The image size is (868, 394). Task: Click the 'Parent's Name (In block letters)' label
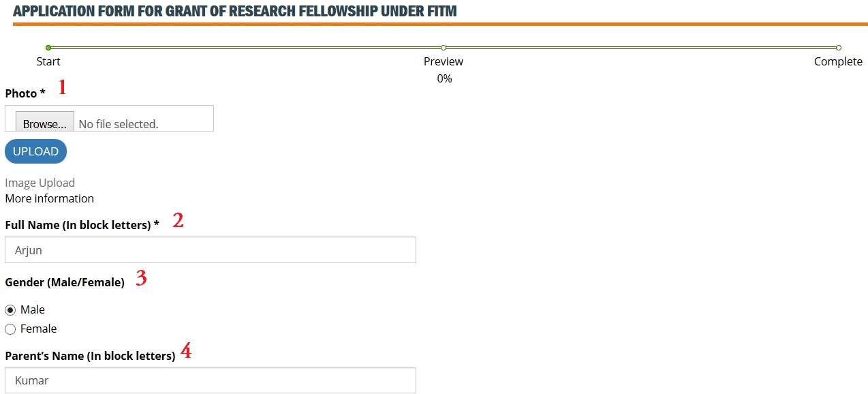coord(90,356)
